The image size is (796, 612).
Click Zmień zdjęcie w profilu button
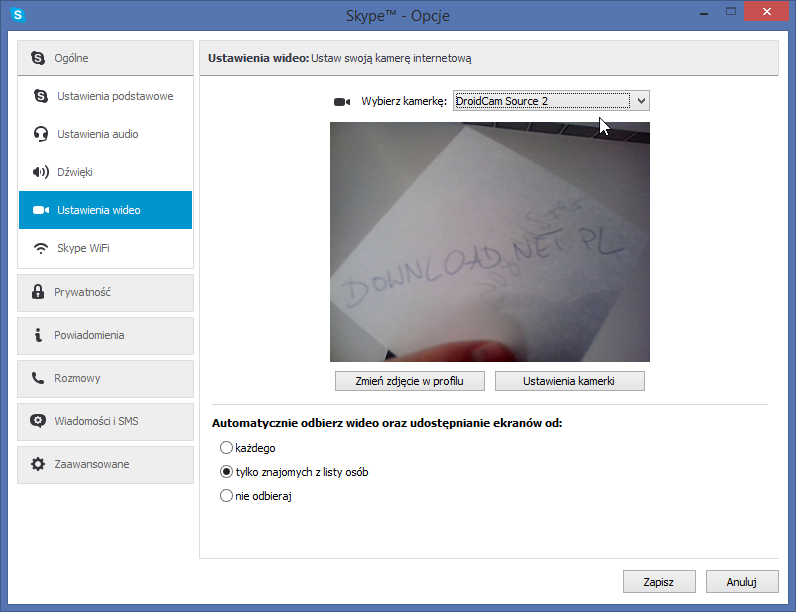click(410, 381)
